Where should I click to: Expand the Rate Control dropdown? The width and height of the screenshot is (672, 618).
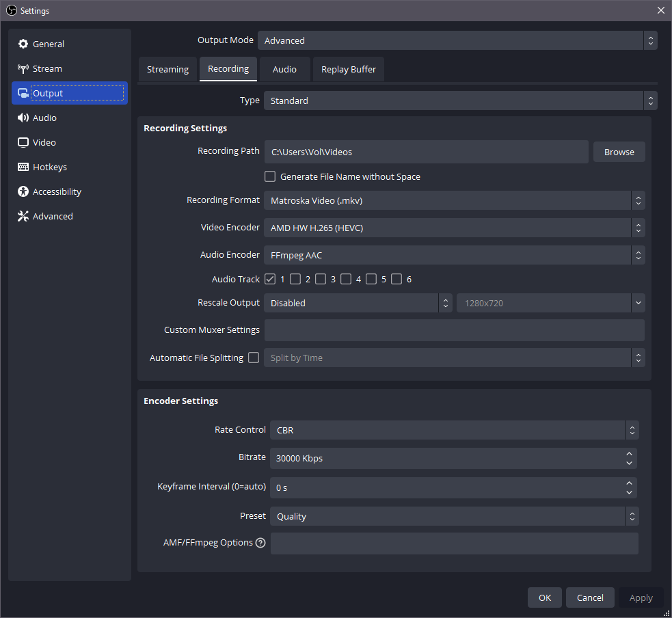[454, 430]
